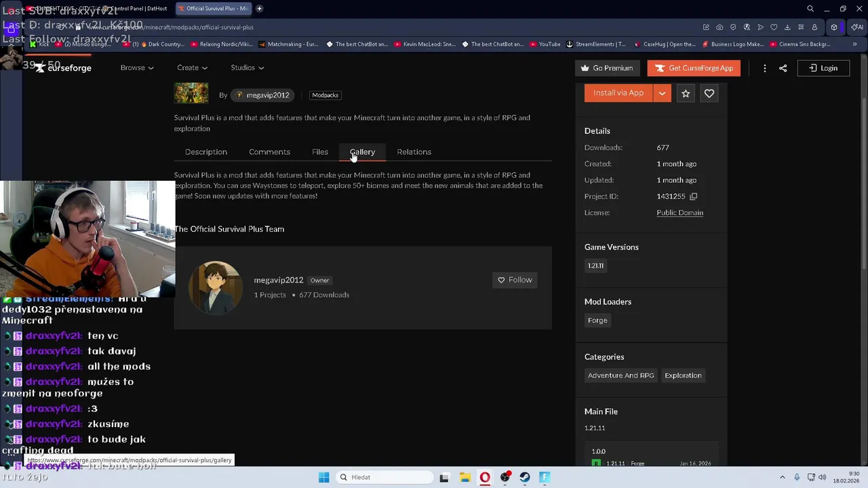This screenshot has height=488, width=868.
Task: Click the taskbar volume icon
Action: (822, 477)
